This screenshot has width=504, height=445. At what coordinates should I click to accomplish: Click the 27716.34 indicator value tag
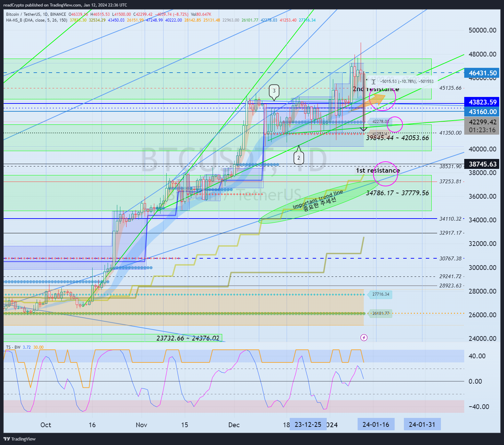tap(381, 294)
